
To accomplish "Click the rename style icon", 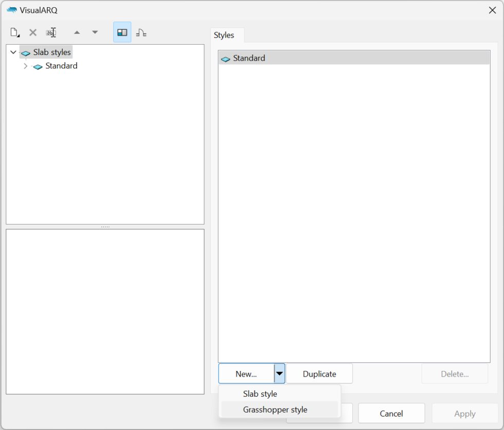I will [x=51, y=32].
